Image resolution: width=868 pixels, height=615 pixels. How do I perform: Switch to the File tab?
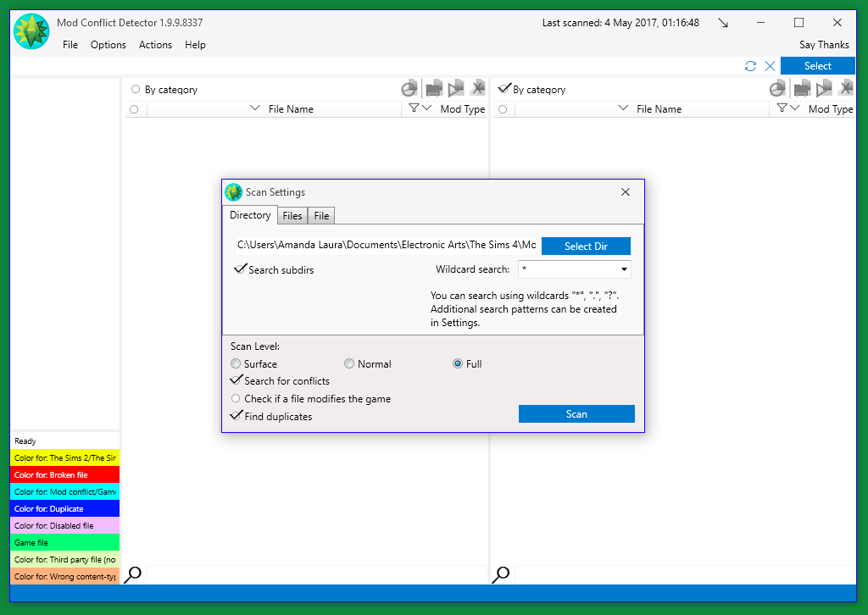[321, 216]
